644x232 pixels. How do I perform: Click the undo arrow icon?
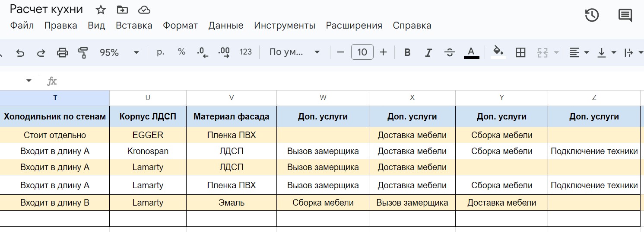[x=20, y=53]
